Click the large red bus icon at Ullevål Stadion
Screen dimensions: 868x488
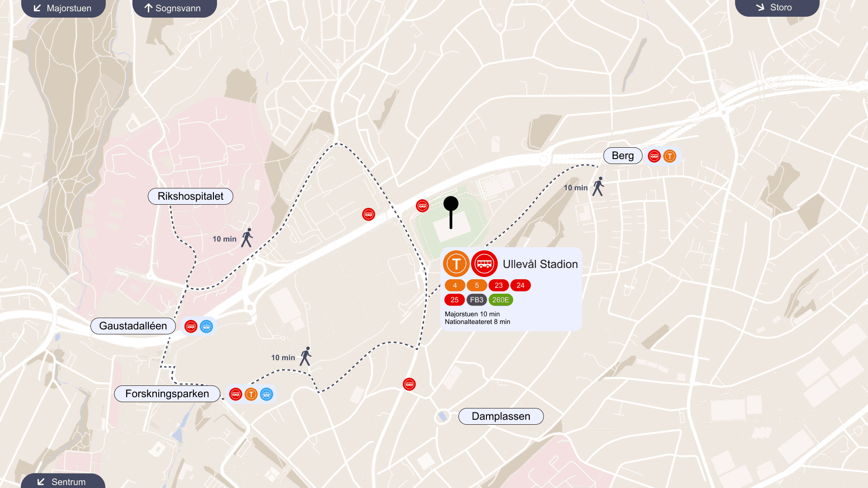pyautogui.click(x=484, y=263)
